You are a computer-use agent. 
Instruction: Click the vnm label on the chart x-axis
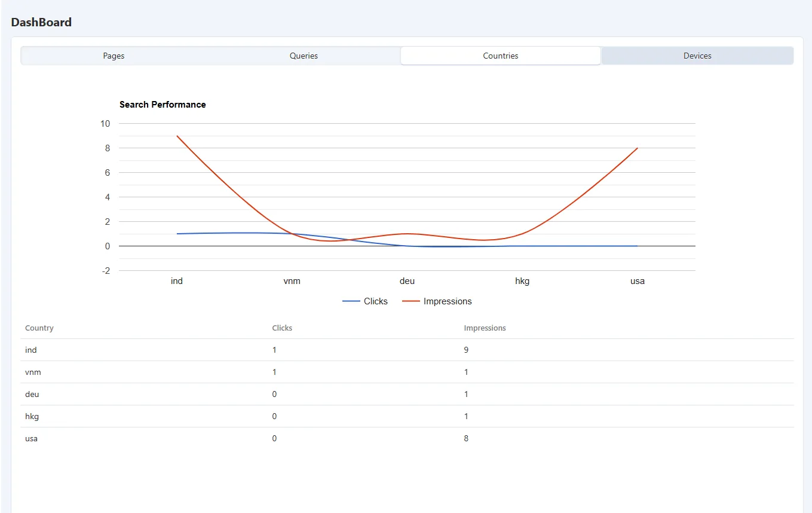tap(292, 281)
